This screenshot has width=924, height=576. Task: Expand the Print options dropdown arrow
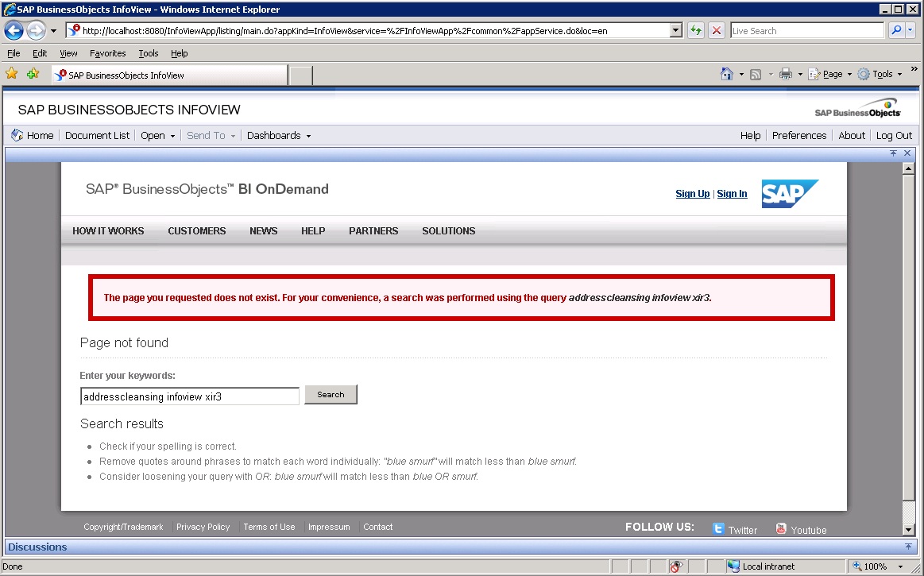pyautogui.click(x=799, y=75)
